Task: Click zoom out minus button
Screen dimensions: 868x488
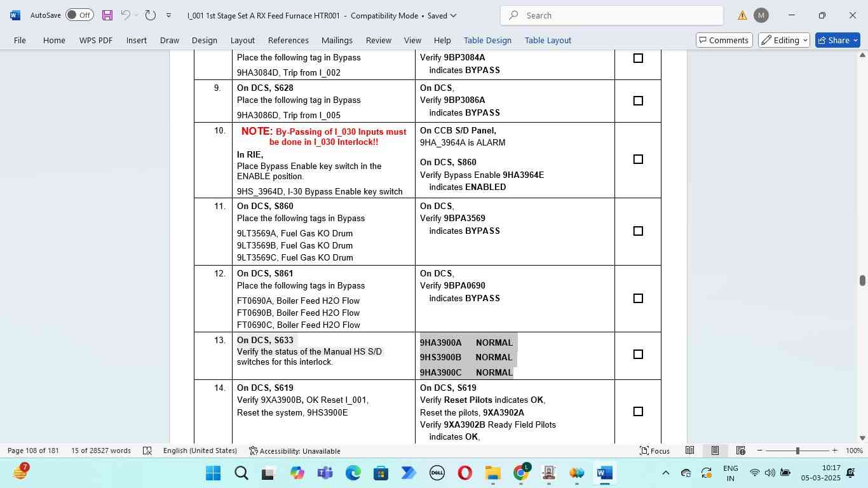Action: click(x=759, y=451)
